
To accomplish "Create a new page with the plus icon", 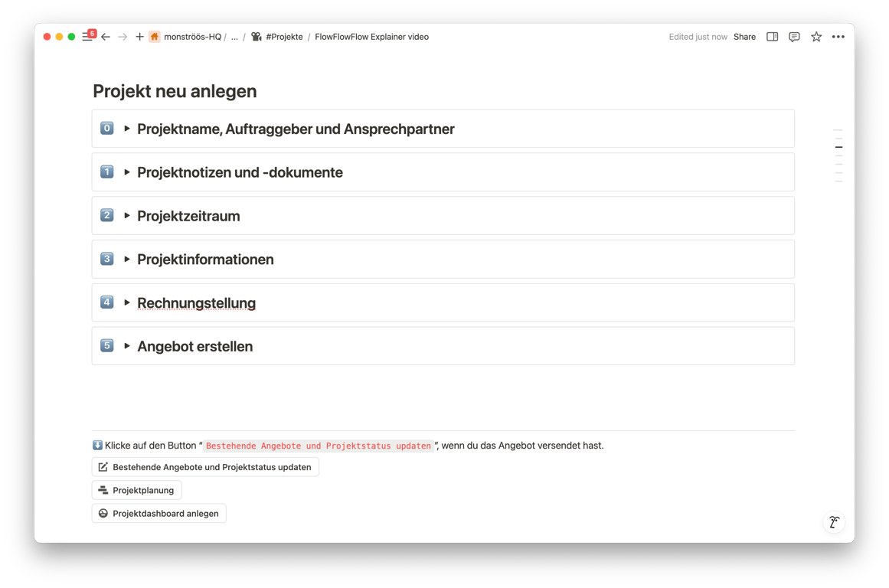I will coord(139,36).
